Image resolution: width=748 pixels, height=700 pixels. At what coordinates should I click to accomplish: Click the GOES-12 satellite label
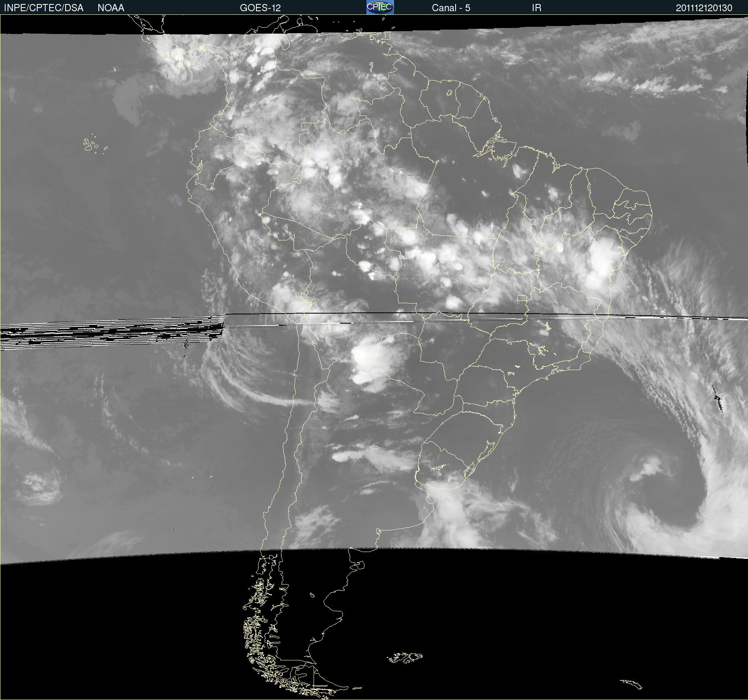(260, 8)
